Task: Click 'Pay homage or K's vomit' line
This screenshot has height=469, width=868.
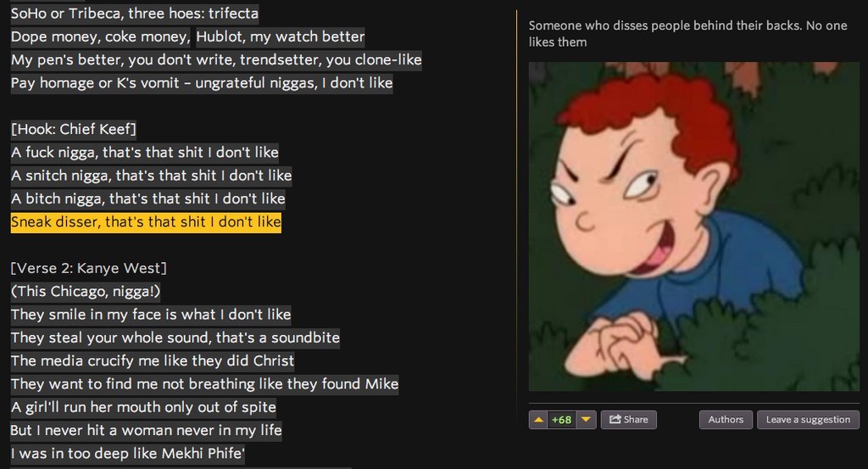Action: [202, 83]
